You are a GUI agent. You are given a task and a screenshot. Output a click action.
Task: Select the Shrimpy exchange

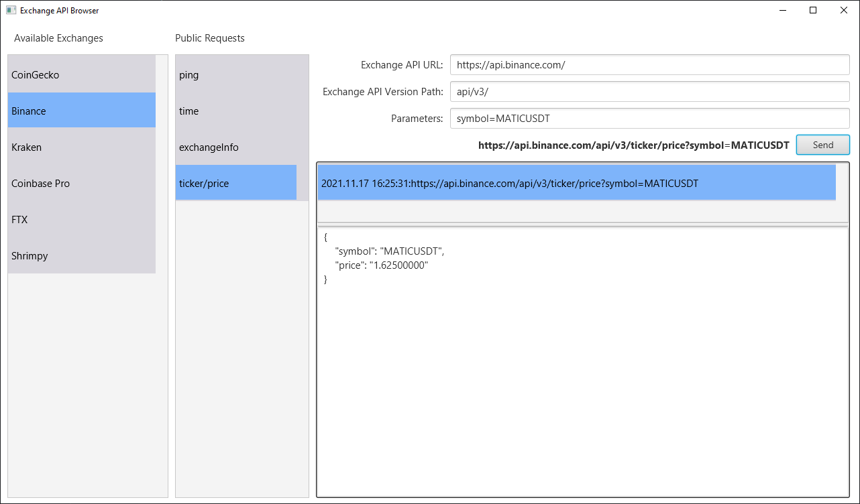[x=81, y=256]
